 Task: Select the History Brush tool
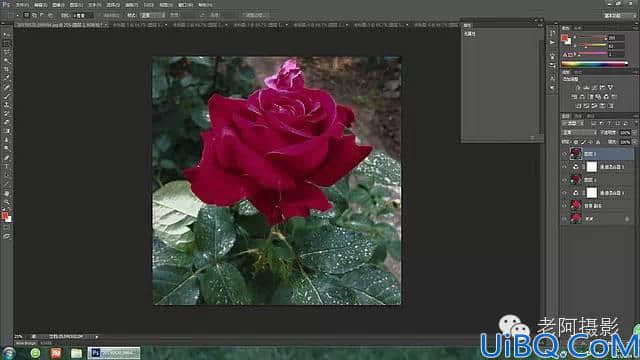click(6, 113)
